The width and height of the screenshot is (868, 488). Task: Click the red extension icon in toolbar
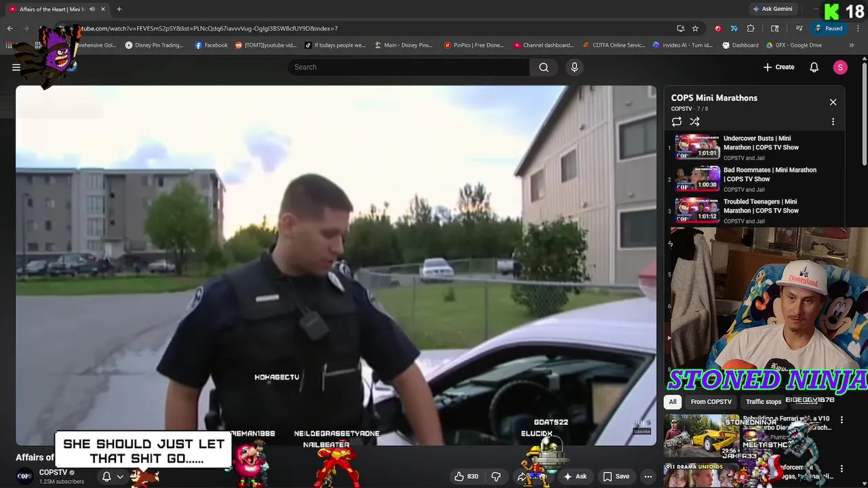(717, 28)
